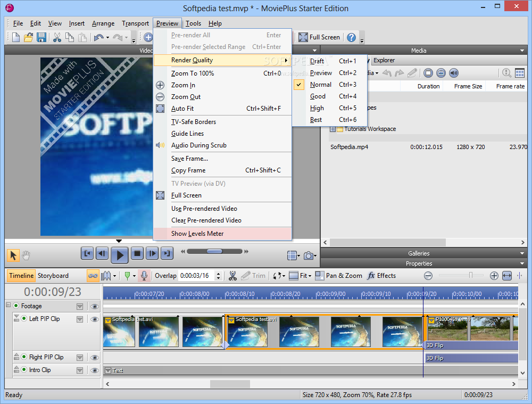The height and width of the screenshot is (404, 532).
Task: Toggle the Left PIP Clip eye icon
Action: click(x=95, y=319)
